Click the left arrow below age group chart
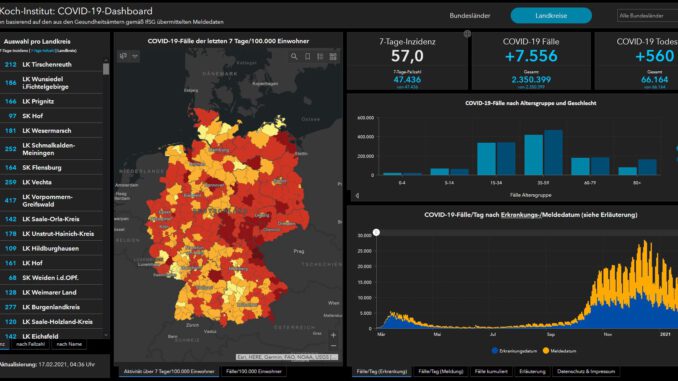Image resolution: width=678 pixels, height=381 pixels. click(x=357, y=196)
